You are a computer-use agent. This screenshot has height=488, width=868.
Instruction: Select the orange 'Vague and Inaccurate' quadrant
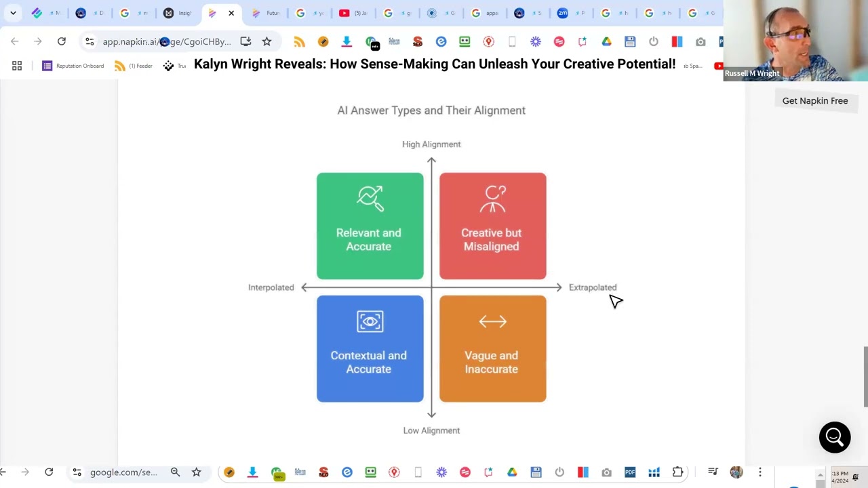coord(492,348)
